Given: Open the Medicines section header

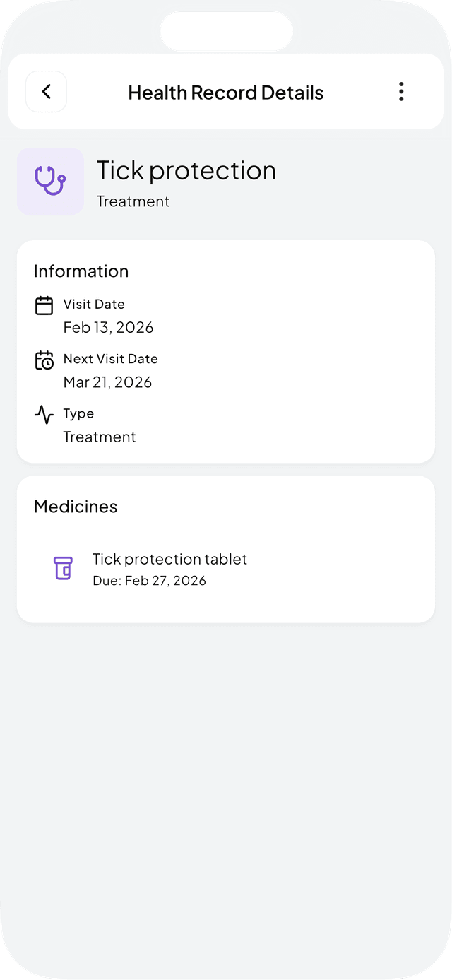Looking at the screenshot, I should [x=75, y=507].
